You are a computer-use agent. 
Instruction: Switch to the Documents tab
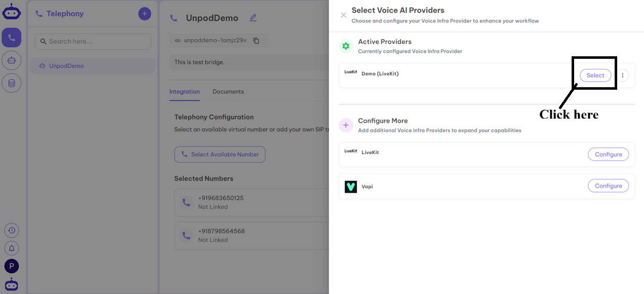click(x=228, y=92)
